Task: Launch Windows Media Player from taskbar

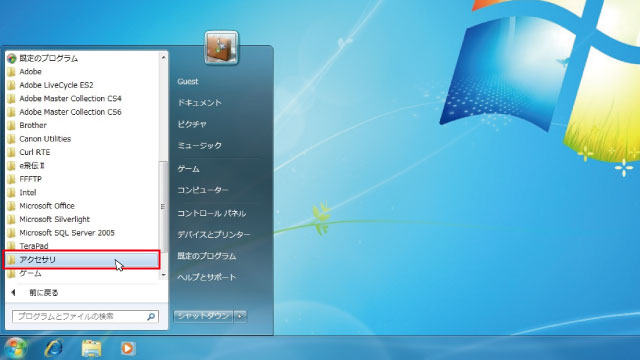Action: click(128, 349)
